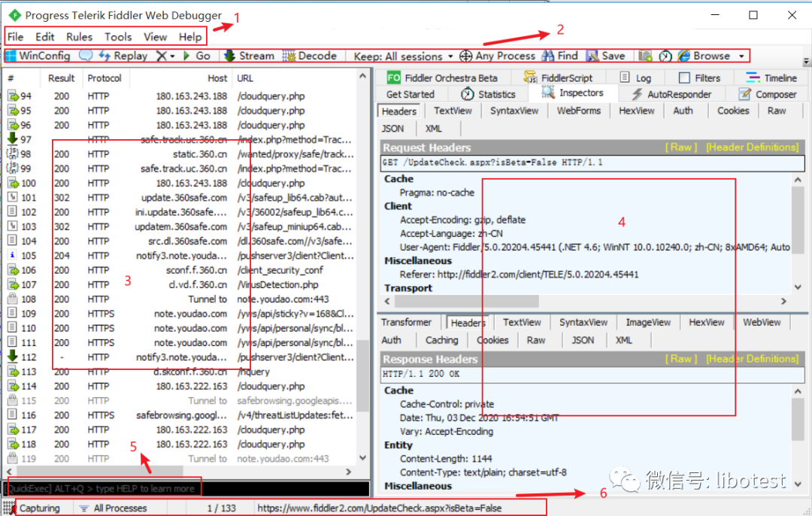Select the response ImageView tab
The image size is (812, 516).
(648, 322)
